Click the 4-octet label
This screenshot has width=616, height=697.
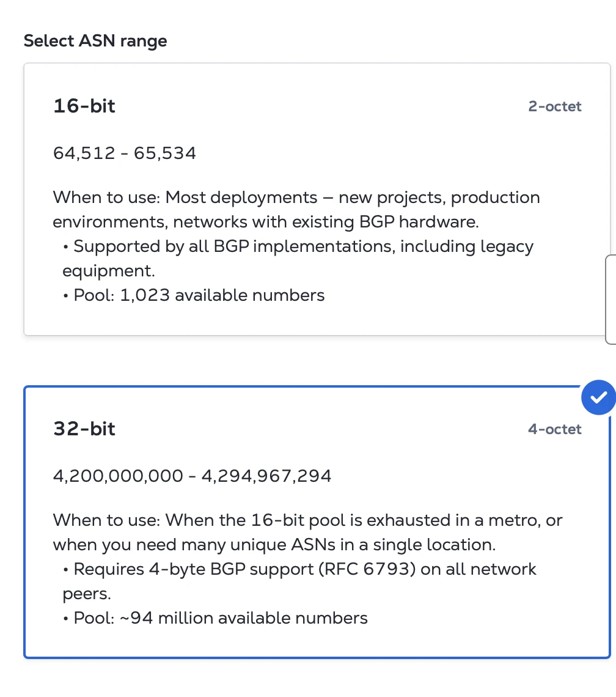click(x=555, y=429)
